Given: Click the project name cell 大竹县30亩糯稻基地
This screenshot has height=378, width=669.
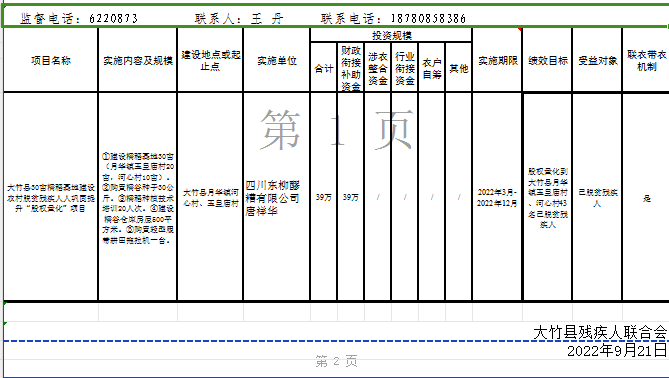Looking at the screenshot, I should 51,197.
